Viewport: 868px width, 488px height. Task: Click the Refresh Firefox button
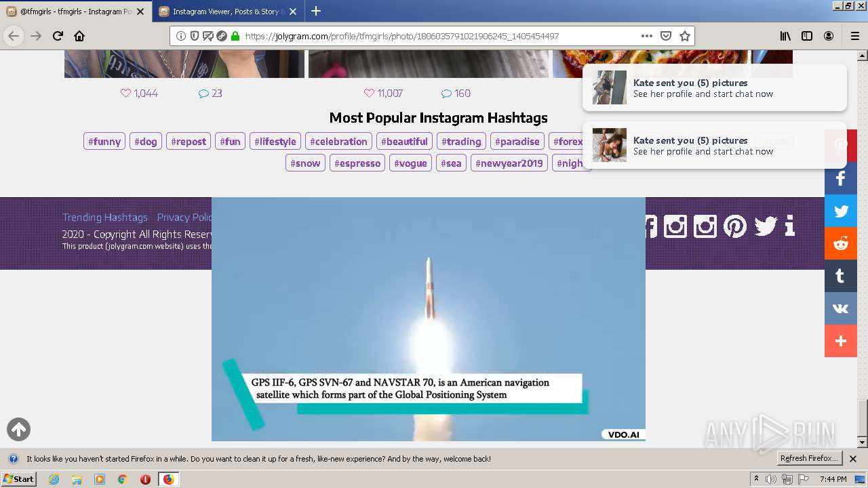(809, 459)
